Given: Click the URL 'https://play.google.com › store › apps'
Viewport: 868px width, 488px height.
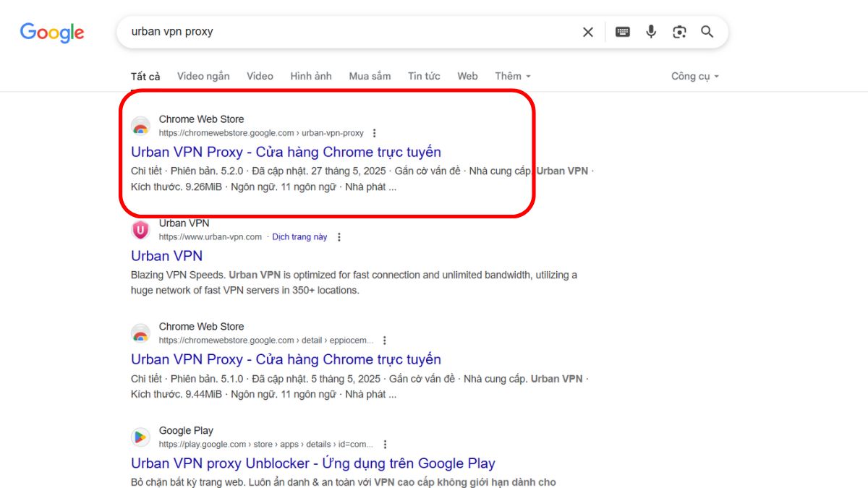Looking at the screenshot, I should pyautogui.click(x=267, y=445).
